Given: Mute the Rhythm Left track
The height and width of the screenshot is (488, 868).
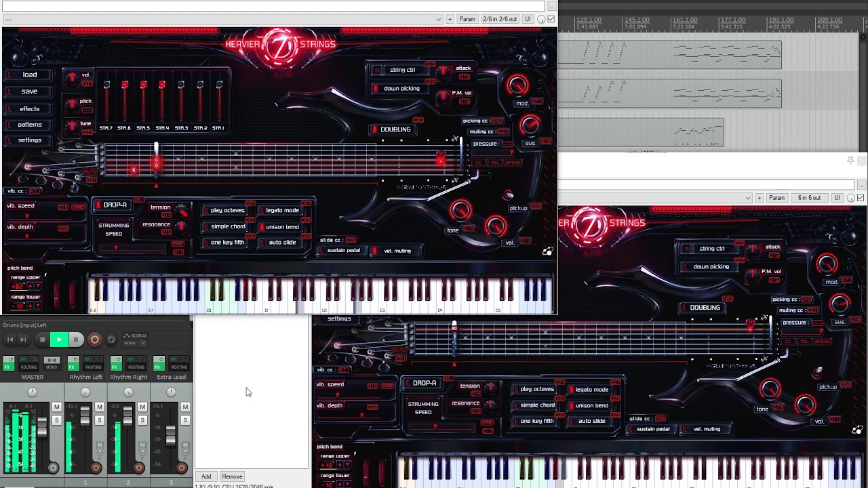Looking at the screenshot, I should [x=99, y=407].
